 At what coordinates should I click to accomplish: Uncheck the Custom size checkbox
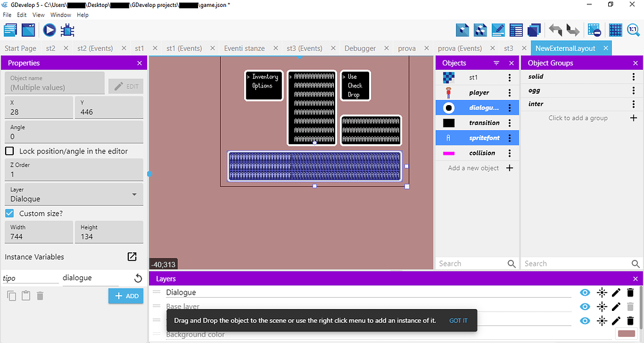pyautogui.click(x=9, y=213)
